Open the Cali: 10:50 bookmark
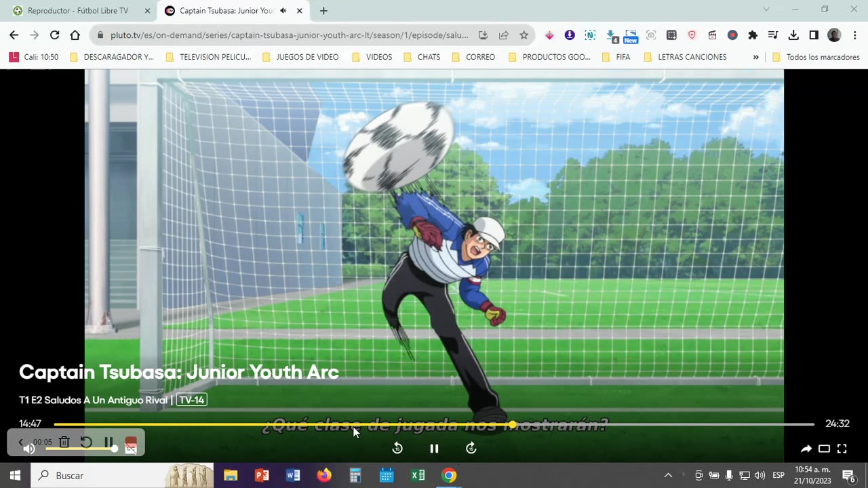Screen dimensions: 868x488 pyautogui.click(x=34, y=57)
